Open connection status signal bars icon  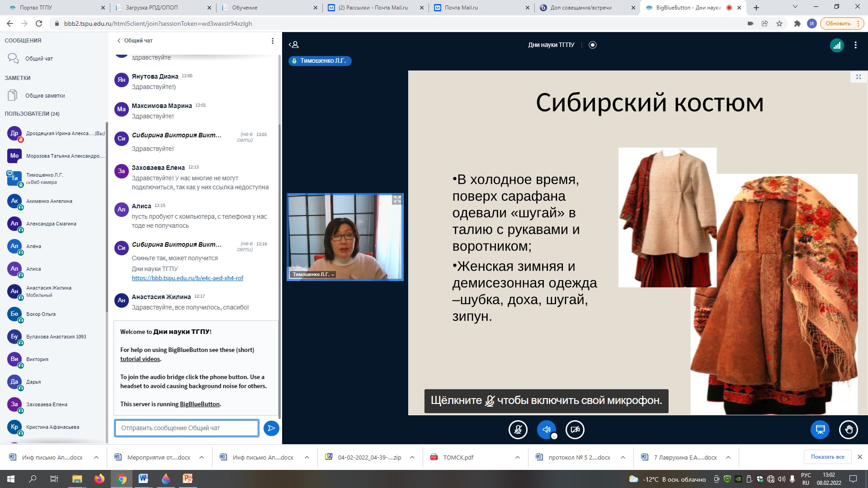[837, 45]
